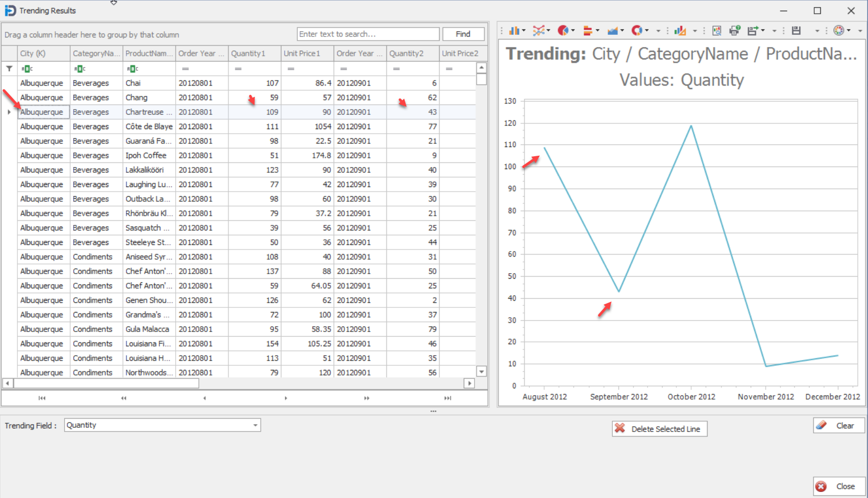This screenshot has width=868, height=498.
Task: Click in the grid search text box
Action: tap(368, 34)
